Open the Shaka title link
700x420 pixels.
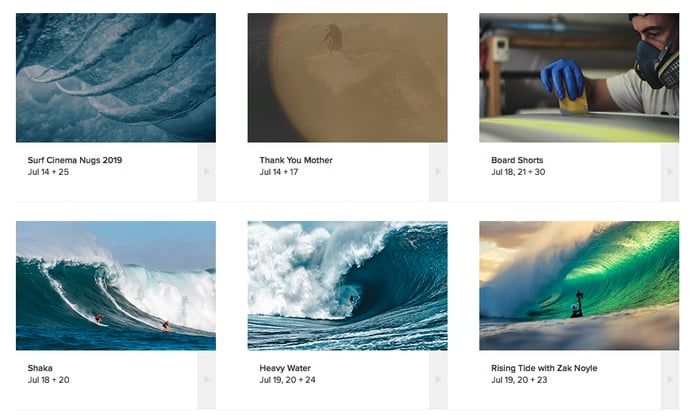(x=40, y=368)
